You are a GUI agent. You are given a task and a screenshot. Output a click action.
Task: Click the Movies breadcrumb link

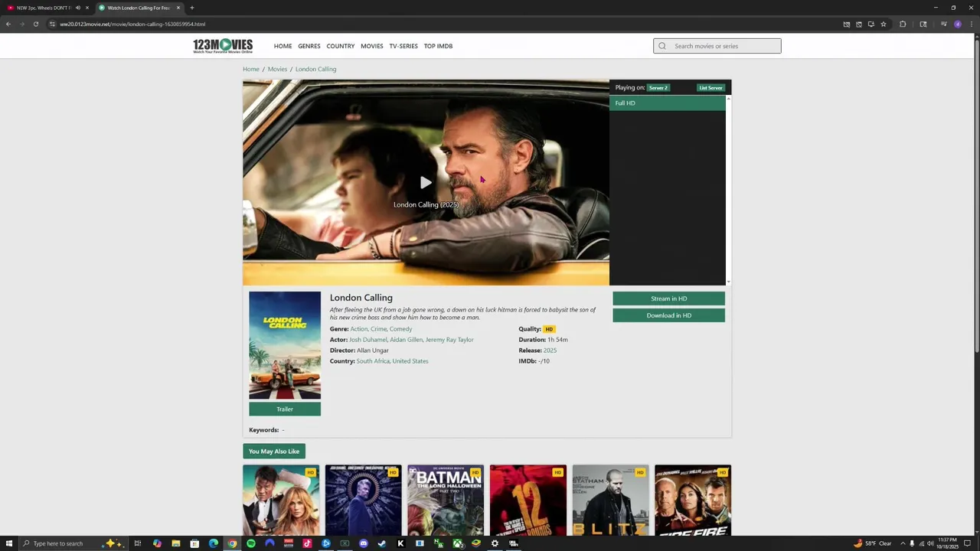pyautogui.click(x=277, y=69)
